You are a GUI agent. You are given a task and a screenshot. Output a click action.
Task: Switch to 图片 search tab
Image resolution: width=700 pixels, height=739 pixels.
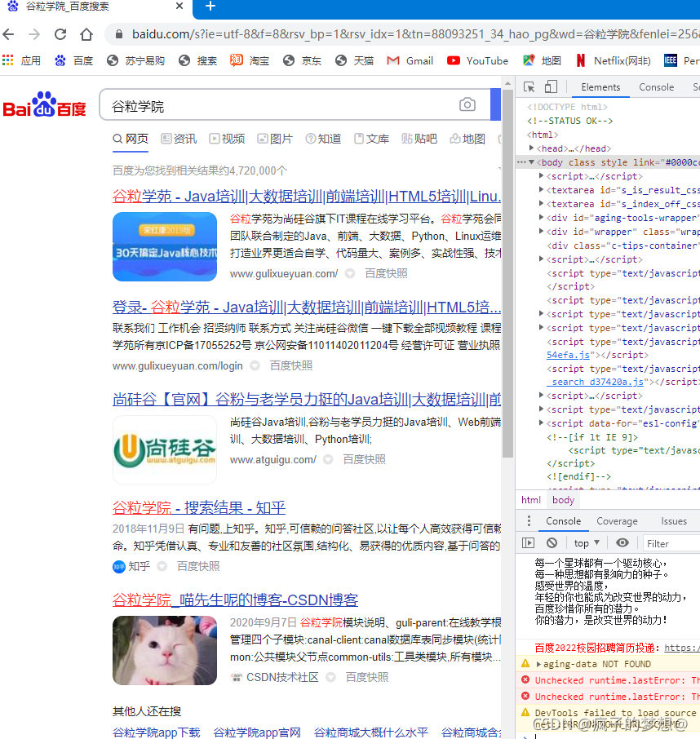pyautogui.click(x=275, y=139)
